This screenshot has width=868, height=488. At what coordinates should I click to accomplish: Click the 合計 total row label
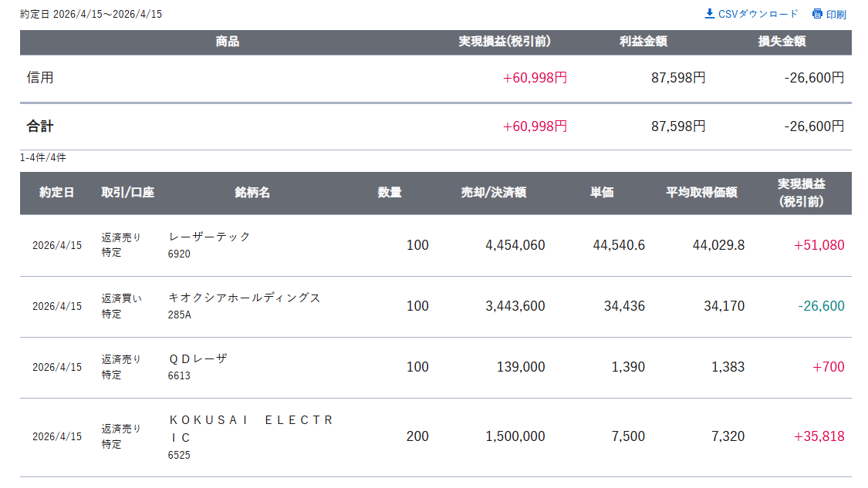pos(40,126)
